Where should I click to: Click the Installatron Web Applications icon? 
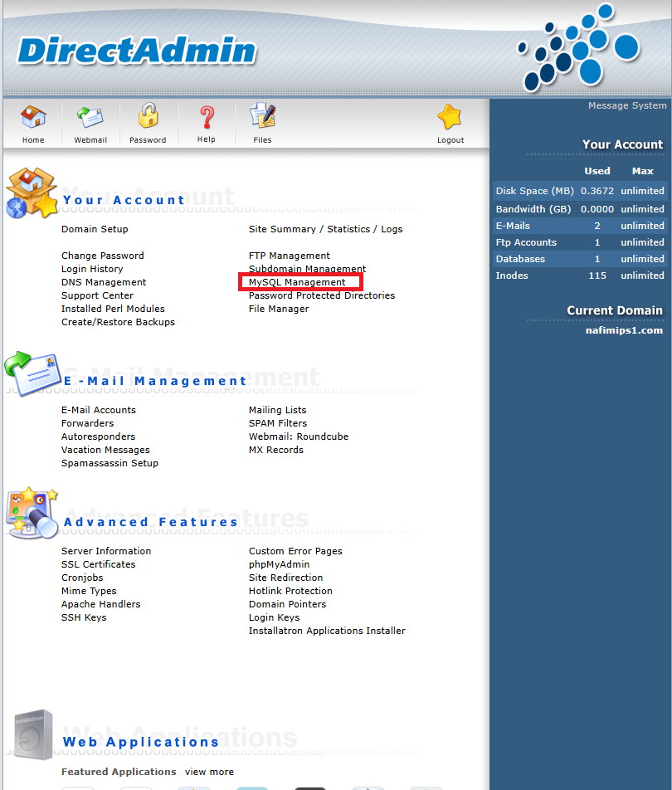click(x=34, y=734)
